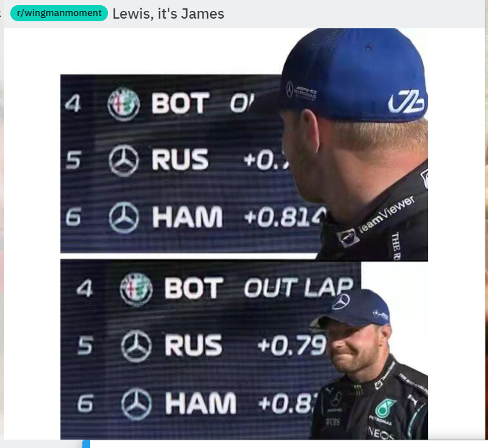
Task: Click the Petronas logo on the race suit
Action: tap(384, 409)
